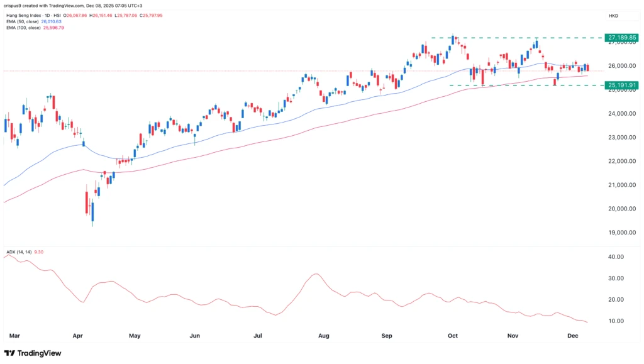Click the green 25,191.91 price level label
Viewport: 644px width, 364px height.
pyautogui.click(x=621, y=84)
